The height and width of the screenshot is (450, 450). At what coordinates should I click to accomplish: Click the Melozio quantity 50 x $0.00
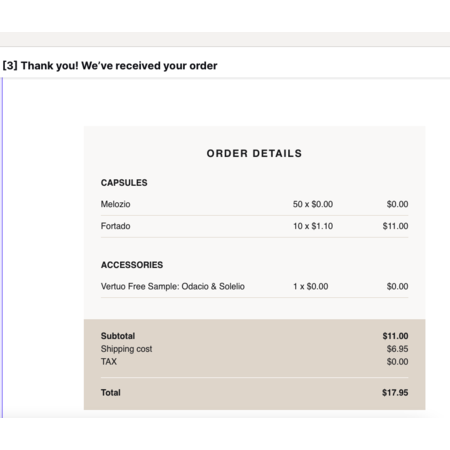tap(313, 204)
